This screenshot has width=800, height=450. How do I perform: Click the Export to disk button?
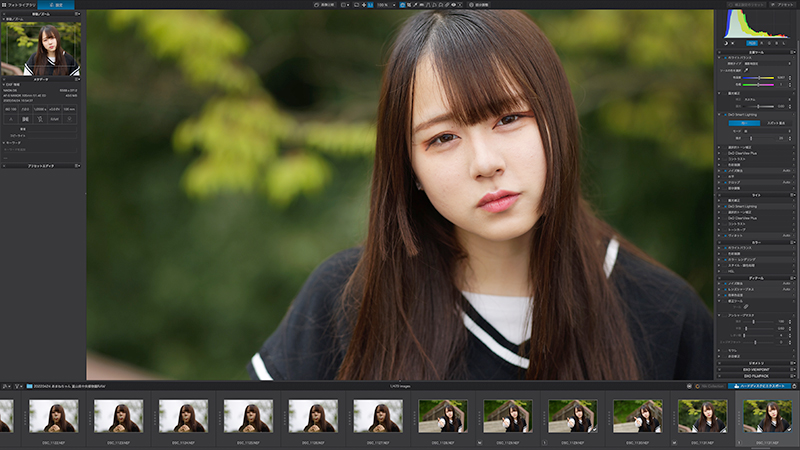pyautogui.click(x=759, y=386)
